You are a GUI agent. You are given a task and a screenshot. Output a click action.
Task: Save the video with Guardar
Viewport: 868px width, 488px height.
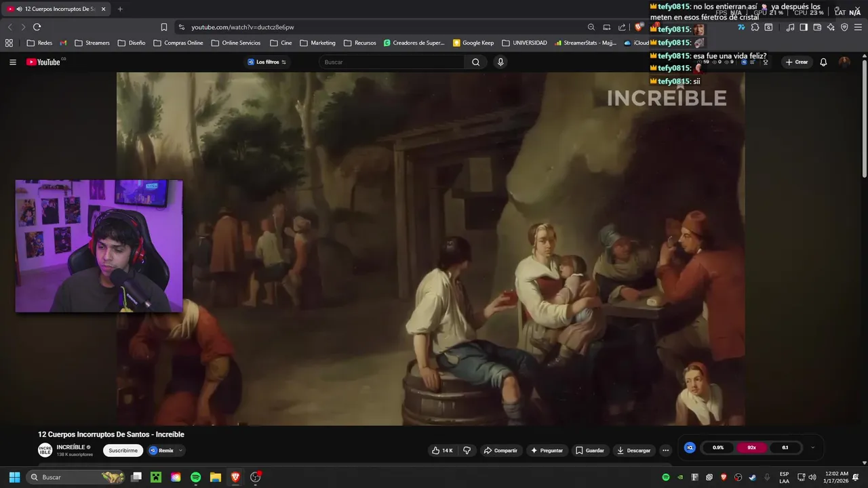590,450
